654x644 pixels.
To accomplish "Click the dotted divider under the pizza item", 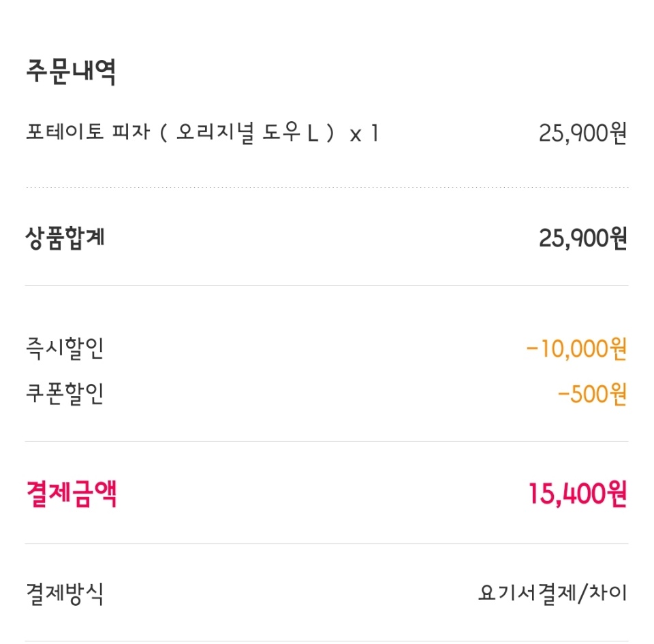I will click(x=327, y=187).
